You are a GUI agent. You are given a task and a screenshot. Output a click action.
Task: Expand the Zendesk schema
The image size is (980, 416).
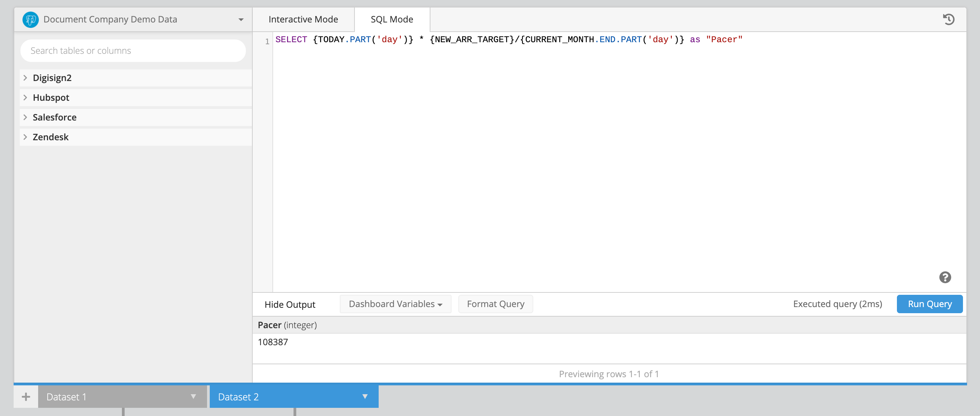click(x=25, y=137)
